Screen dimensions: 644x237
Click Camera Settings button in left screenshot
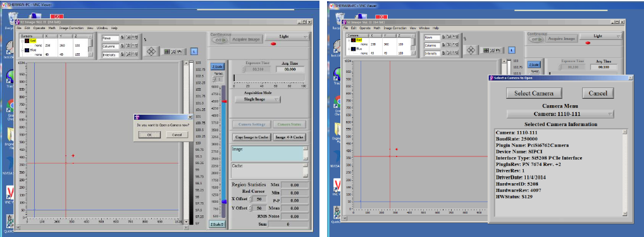point(252,124)
